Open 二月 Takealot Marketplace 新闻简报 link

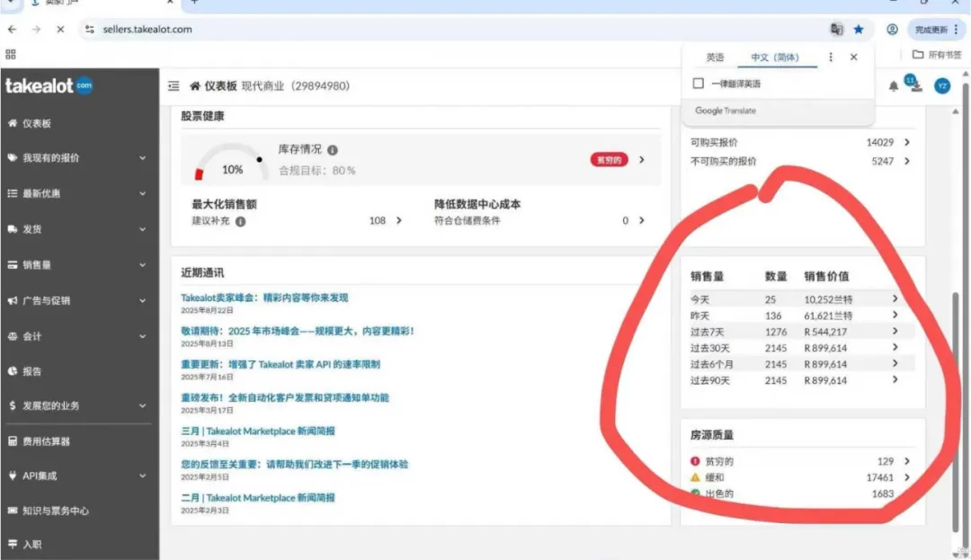[x=258, y=498]
